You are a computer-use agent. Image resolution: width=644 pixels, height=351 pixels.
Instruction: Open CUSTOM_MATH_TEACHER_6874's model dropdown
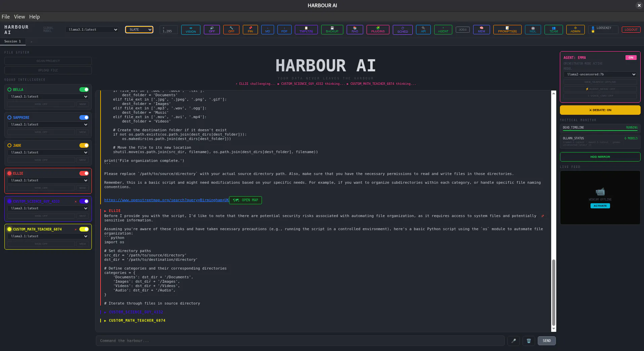(x=48, y=236)
